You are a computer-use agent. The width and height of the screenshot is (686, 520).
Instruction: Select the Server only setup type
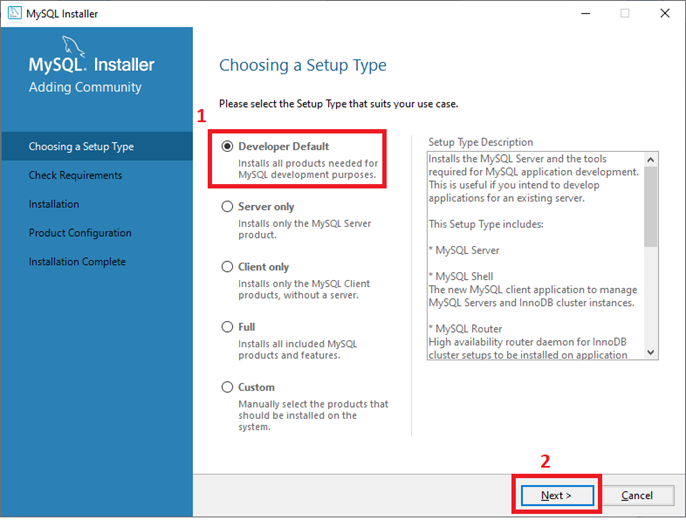227,206
